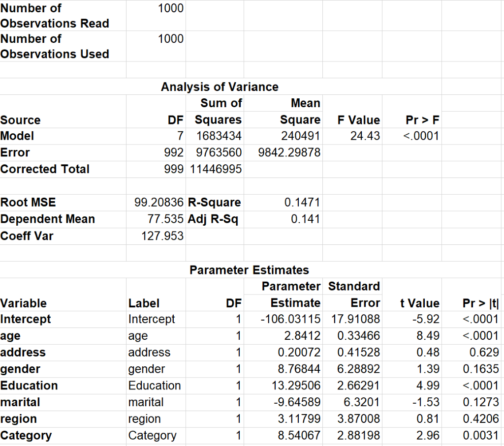The height and width of the screenshot is (446, 504).
Task: Select the 'Analysis of Variance' title cell
Action: coord(220,87)
